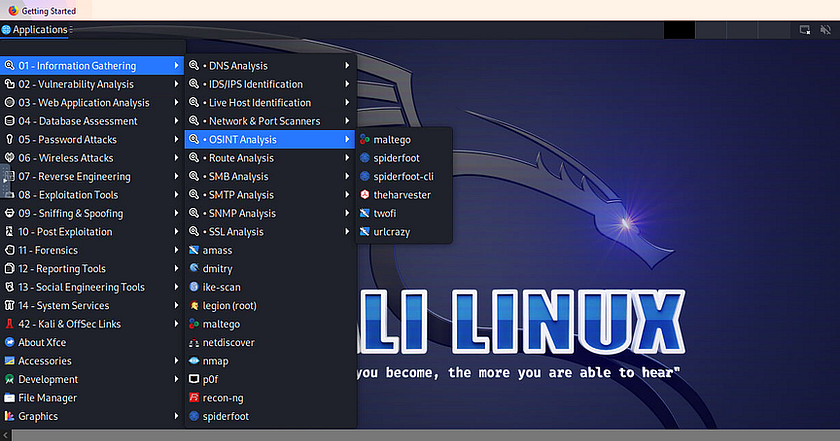
Task: Expand the 11 - Forensics submenu arrow
Action: [x=176, y=250]
